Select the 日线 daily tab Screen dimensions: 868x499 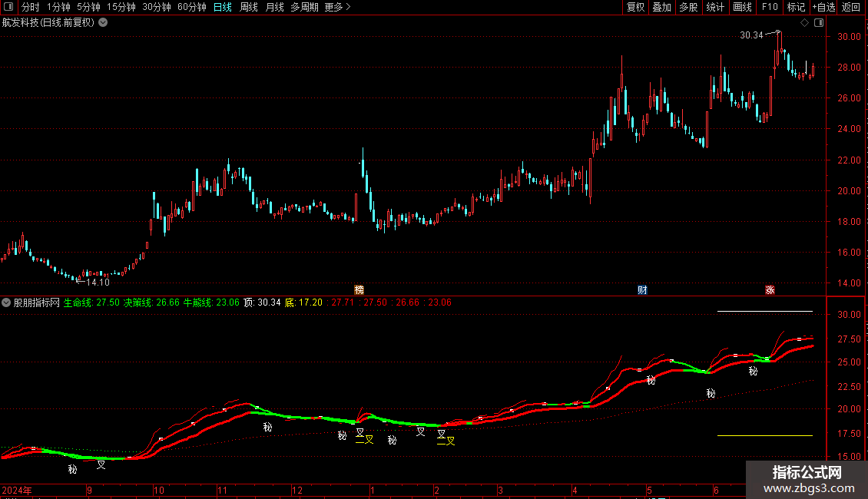[x=223, y=7]
